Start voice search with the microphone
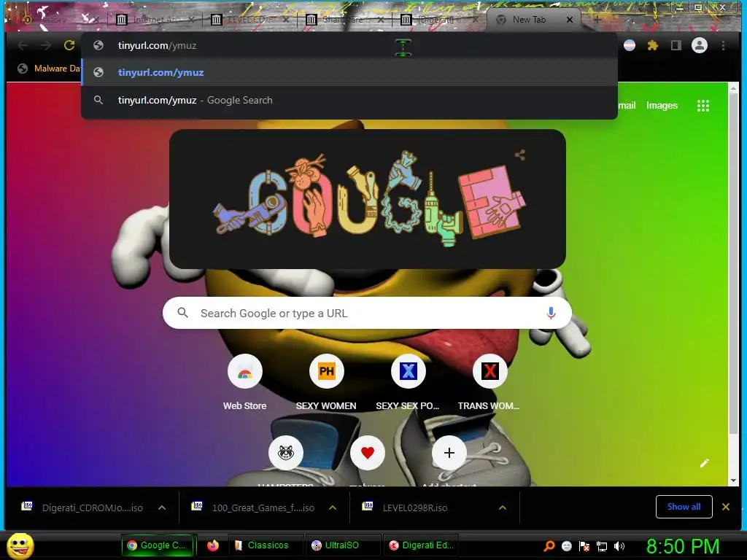The width and height of the screenshot is (747, 560). coord(551,313)
